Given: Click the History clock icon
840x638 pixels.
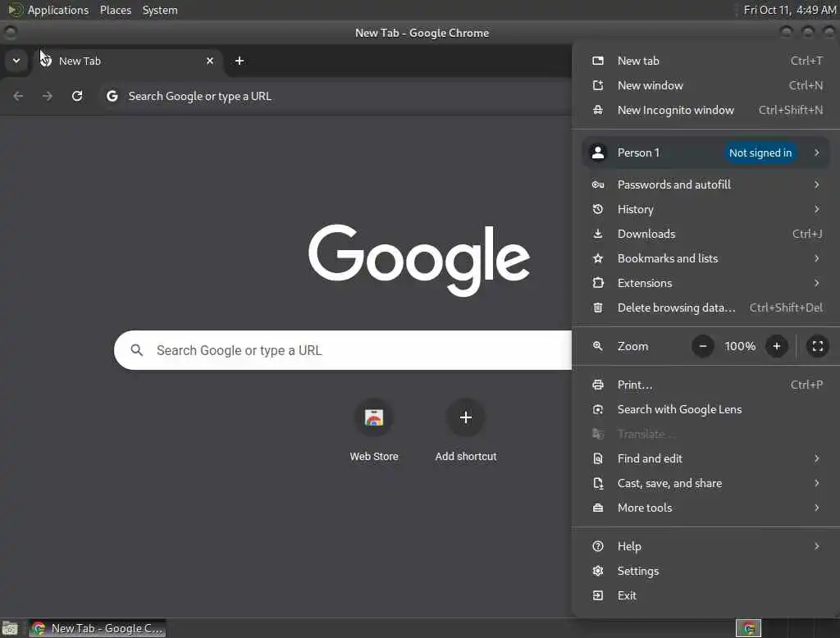Looking at the screenshot, I should coord(598,209).
